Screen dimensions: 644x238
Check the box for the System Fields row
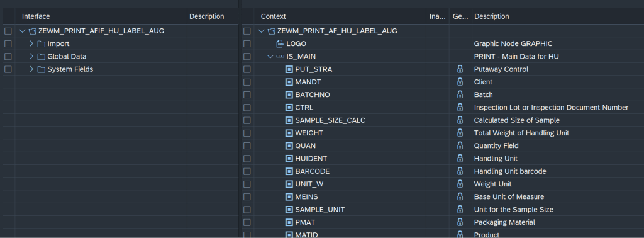tap(8, 69)
